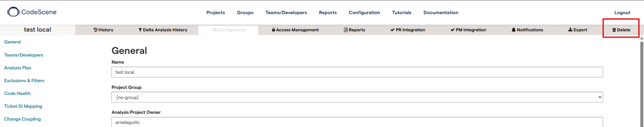Edit the project Name field
Screen dimensions: 644x127
click(x=357, y=72)
